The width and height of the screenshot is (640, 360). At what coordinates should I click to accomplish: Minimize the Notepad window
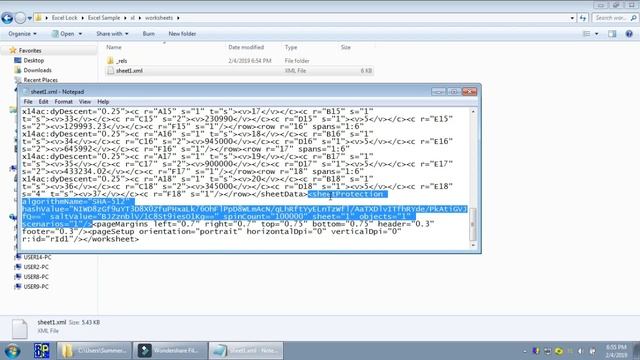438,92
